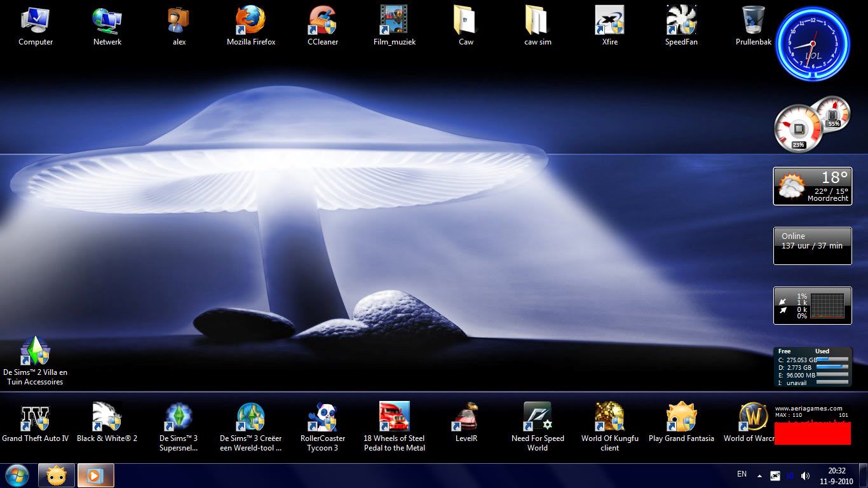Launch the LevelR shortcut
Image resolution: width=868 pixels, height=488 pixels.
pyautogui.click(x=466, y=423)
